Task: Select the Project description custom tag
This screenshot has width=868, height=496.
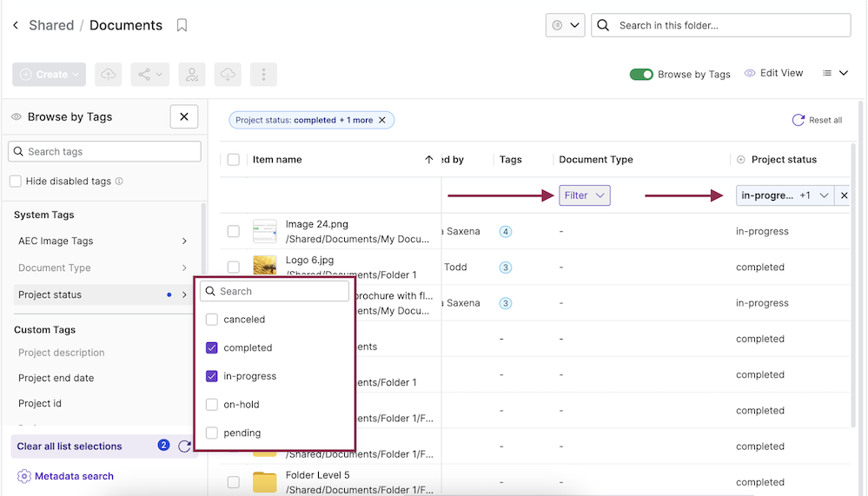Action: pyautogui.click(x=62, y=353)
